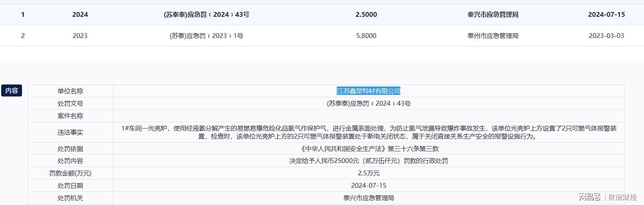Viewport: 644px width, 205px height.
Task: Click the 处罚内容 field label
Action: pyautogui.click(x=70, y=161)
